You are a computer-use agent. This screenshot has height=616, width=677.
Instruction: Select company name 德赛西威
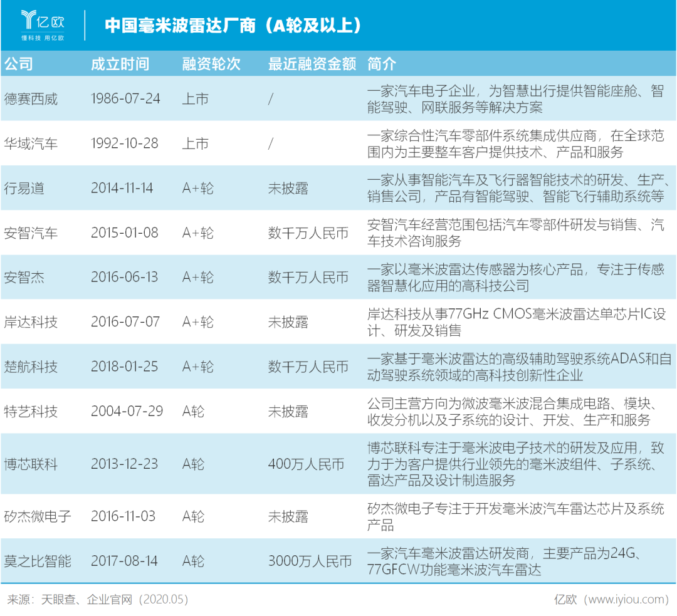[31, 99]
